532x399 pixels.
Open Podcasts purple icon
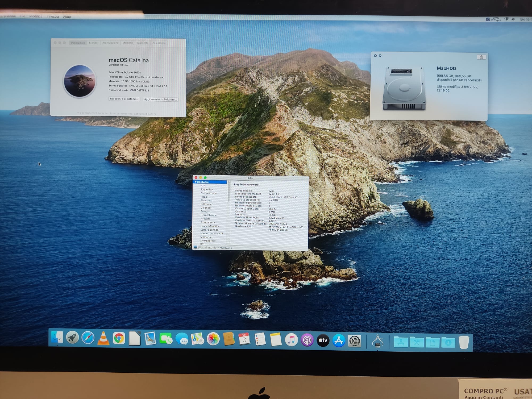pos(307,340)
